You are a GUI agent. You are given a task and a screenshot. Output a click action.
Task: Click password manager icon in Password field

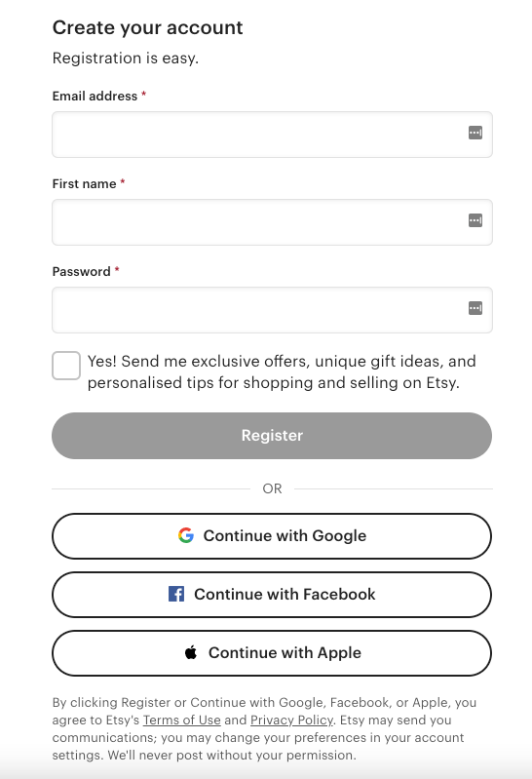coord(475,308)
